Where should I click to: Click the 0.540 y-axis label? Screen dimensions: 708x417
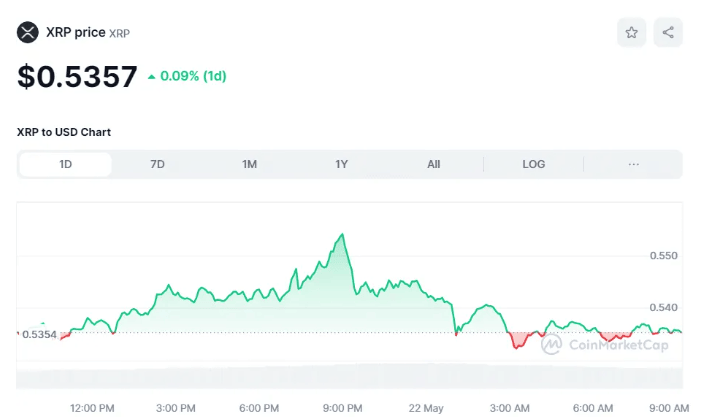point(663,308)
